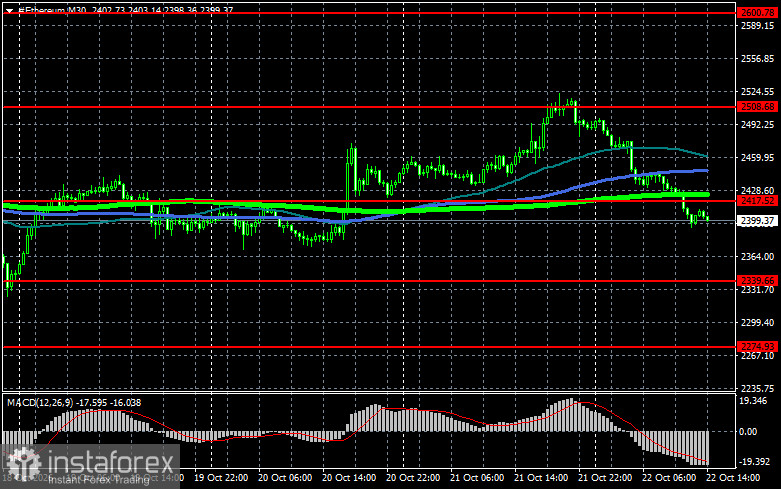Click the 2524.55 price scale value
The image size is (781, 489).
tap(757, 92)
